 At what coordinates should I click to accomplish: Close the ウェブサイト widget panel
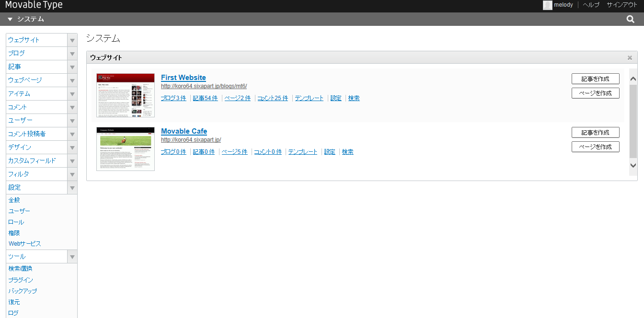point(630,57)
